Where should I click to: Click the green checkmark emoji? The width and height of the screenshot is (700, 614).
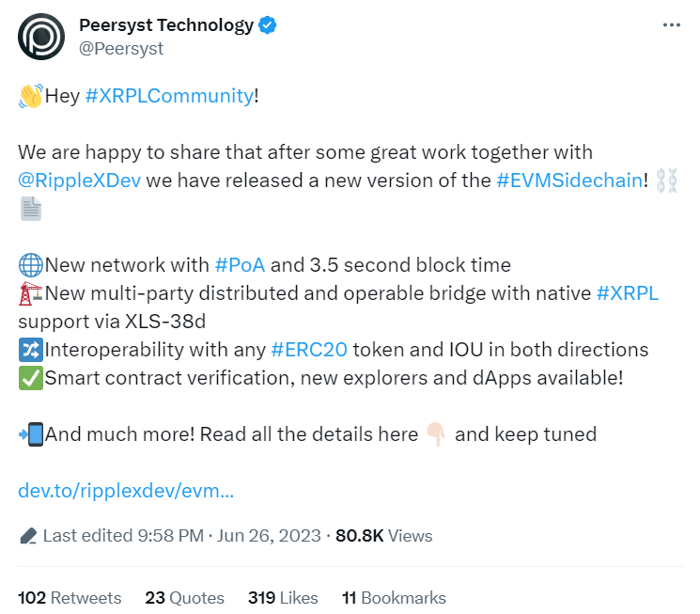click(x=30, y=378)
